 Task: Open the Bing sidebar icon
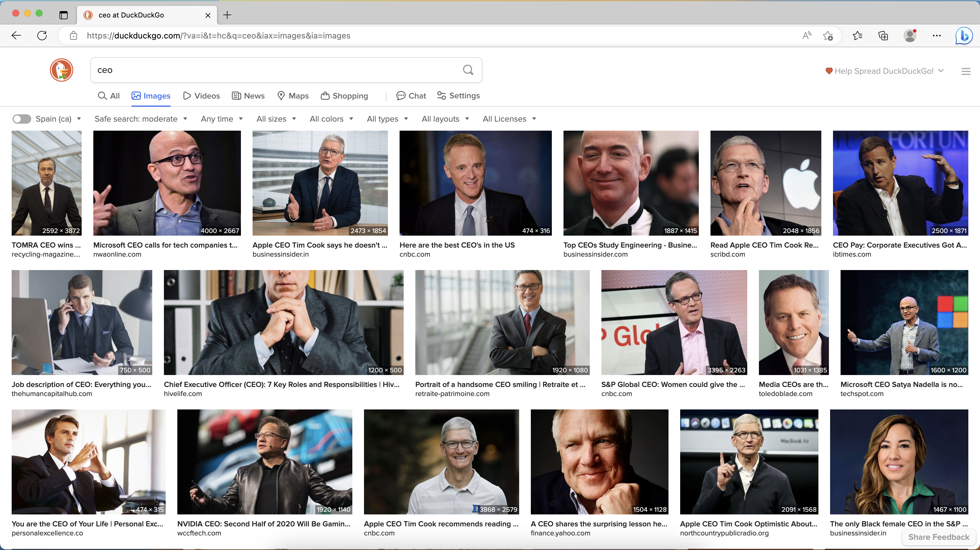(x=964, y=36)
